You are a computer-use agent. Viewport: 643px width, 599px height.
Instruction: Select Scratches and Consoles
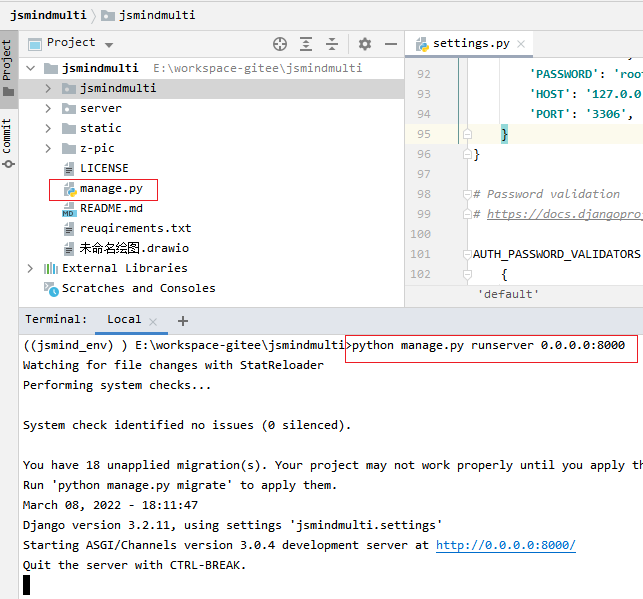point(139,288)
